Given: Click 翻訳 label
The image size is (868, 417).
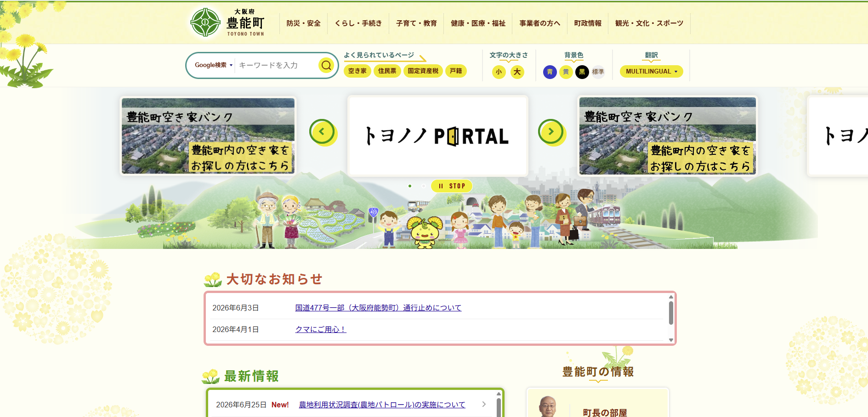Looking at the screenshot, I should tap(652, 55).
